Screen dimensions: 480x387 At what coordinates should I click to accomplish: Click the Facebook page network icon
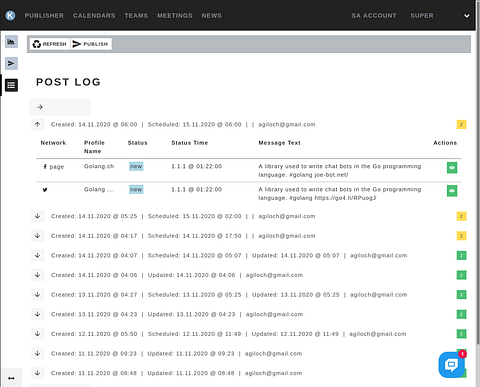(45, 166)
